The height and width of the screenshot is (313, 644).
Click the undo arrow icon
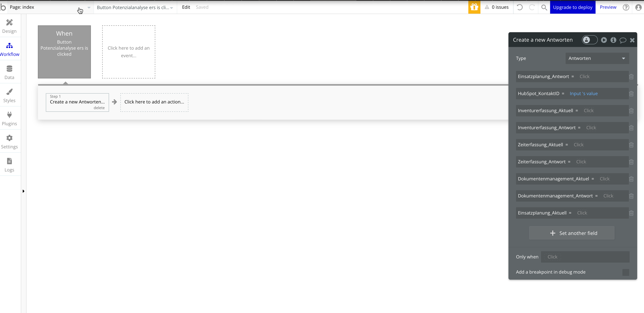(x=520, y=7)
